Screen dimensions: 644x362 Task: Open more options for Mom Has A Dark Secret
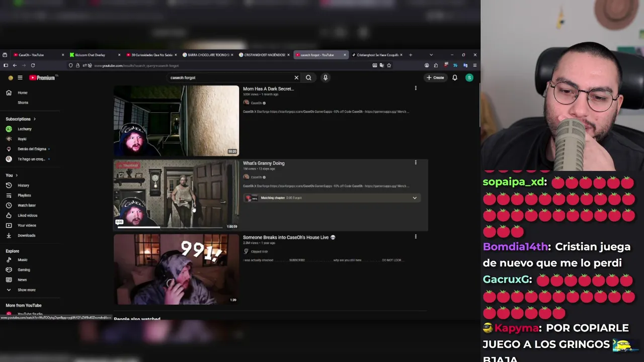pos(416,88)
